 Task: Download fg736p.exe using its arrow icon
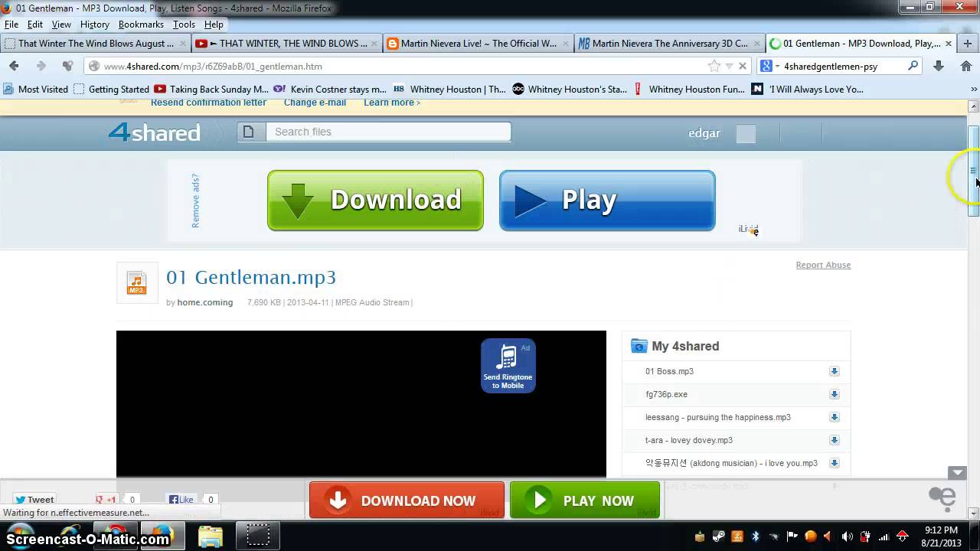[834, 394]
